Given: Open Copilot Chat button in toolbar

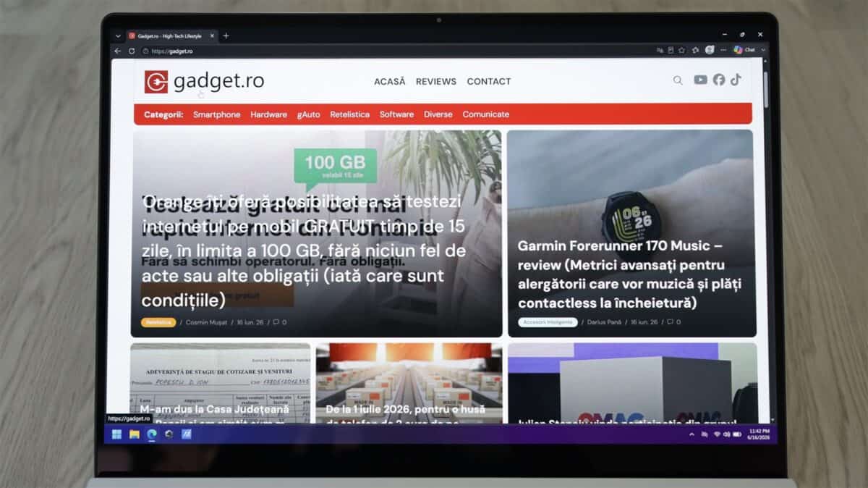Looking at the screenshot, I should tap(745, 50).
